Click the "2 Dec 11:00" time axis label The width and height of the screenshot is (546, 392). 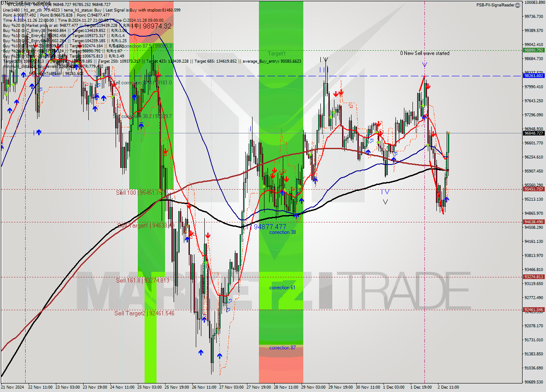(448, 387)
